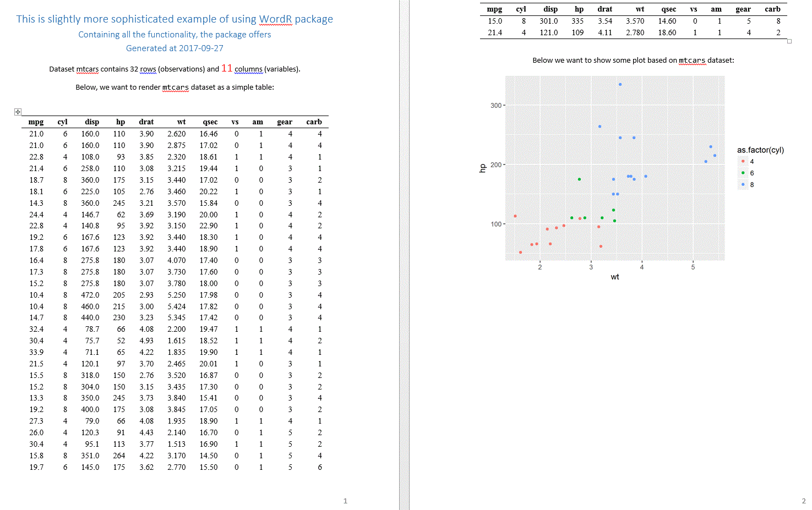The height and width of the screenshot is (510, 812).
Task: Click the underlined word WordR in the title
Action: (x=275, y=19)
